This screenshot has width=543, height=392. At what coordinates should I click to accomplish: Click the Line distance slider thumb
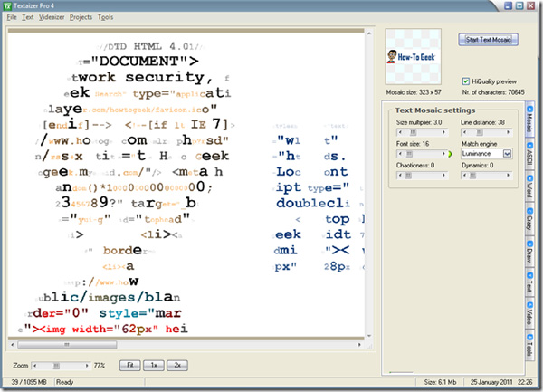[x=480, y=132]
